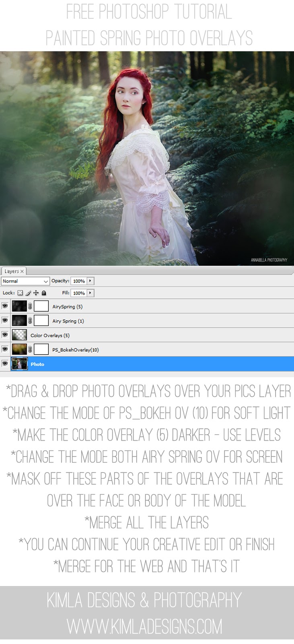Open the Fill slider arrow
The height and width of the screenshot is (644, 294).
(90, 293)
